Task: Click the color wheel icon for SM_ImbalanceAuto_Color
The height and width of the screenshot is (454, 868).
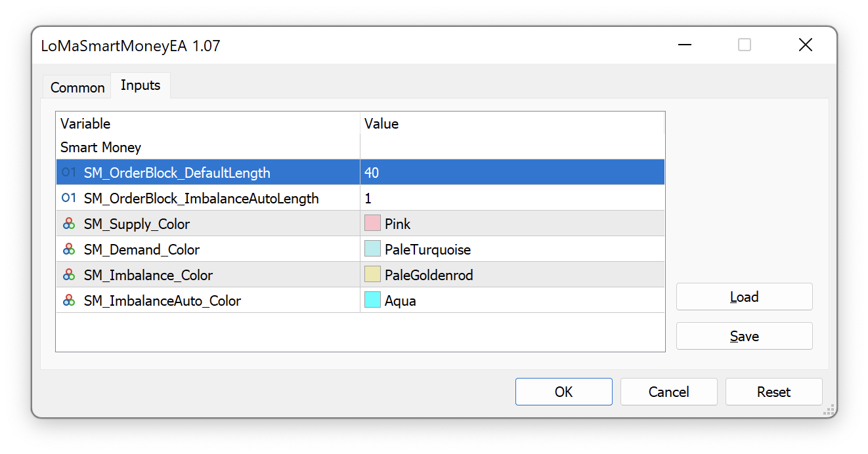Action: click(69, 300)
